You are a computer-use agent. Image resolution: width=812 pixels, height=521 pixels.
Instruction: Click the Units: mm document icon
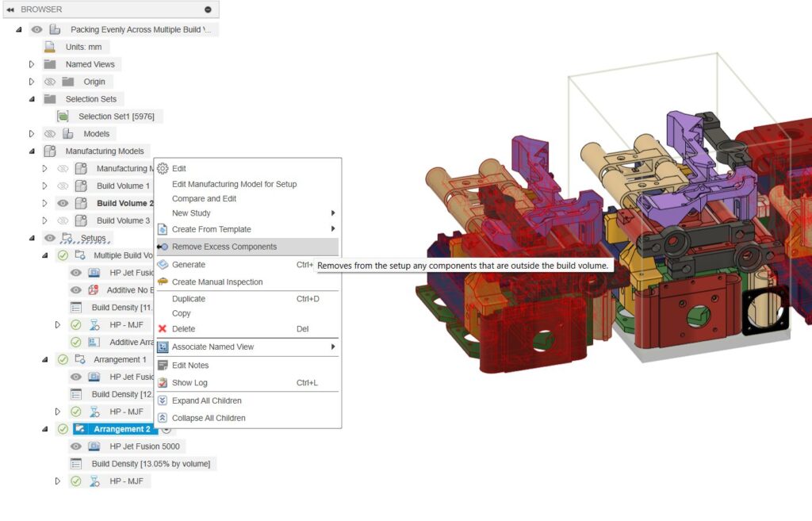(x=50, y=47)
